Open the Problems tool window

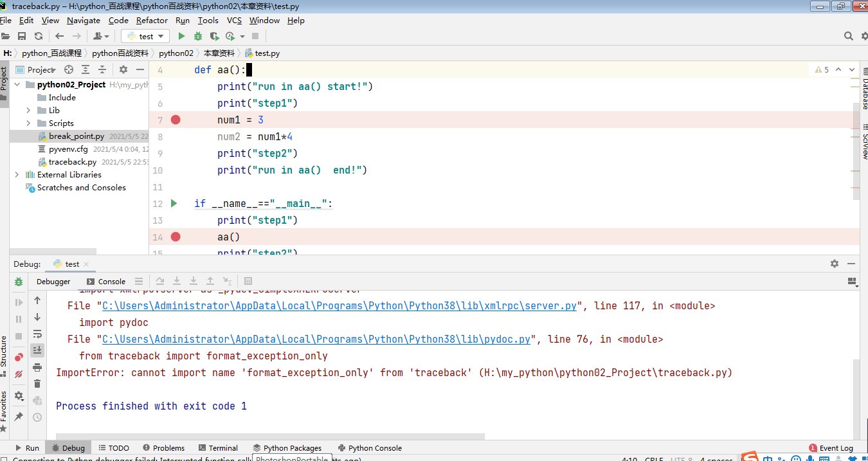coord(164,448)
